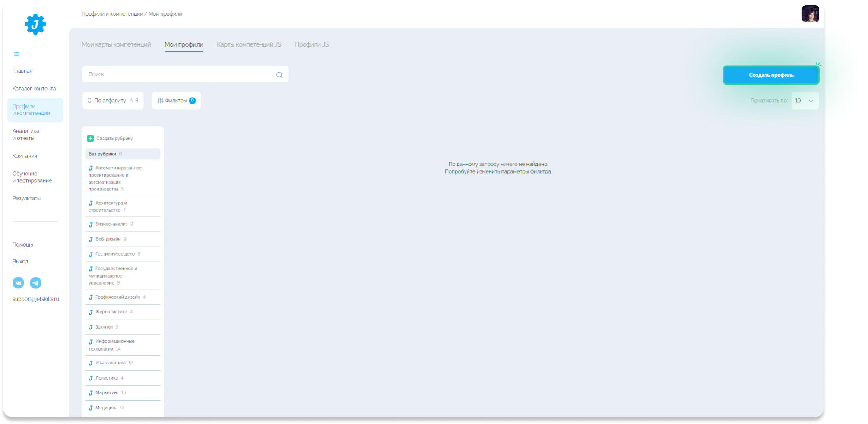Open Помощь in sidebar
868x424 pixels.
point(23,245)
